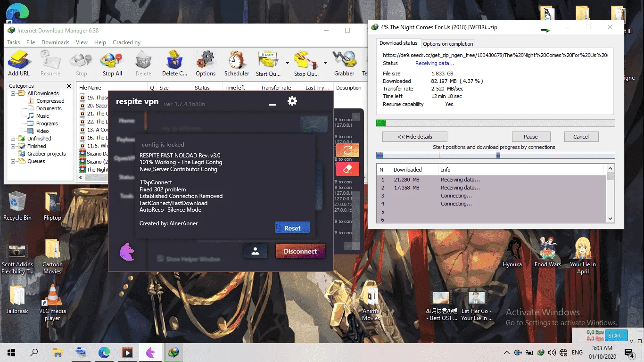Open the View menu

click(x=82, y=42)
